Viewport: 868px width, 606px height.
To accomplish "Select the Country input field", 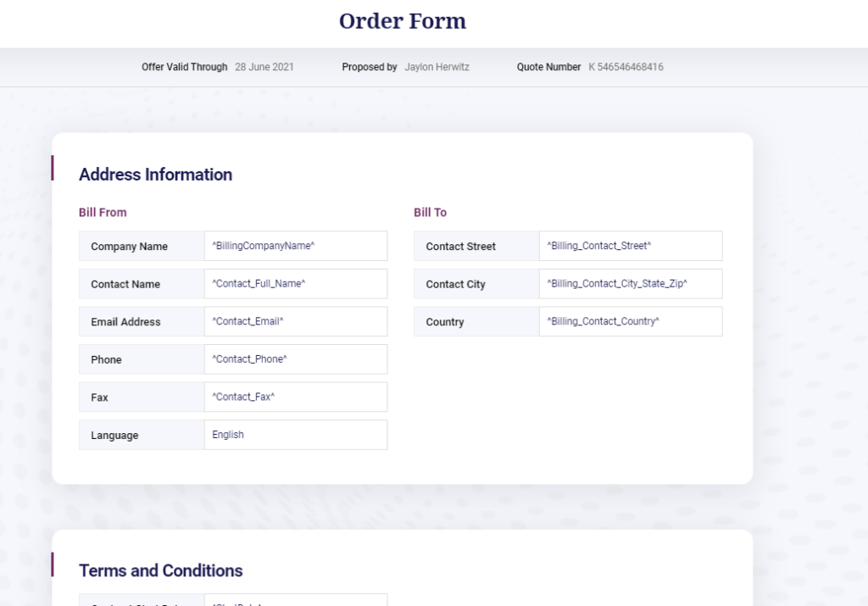I will 630,322.
